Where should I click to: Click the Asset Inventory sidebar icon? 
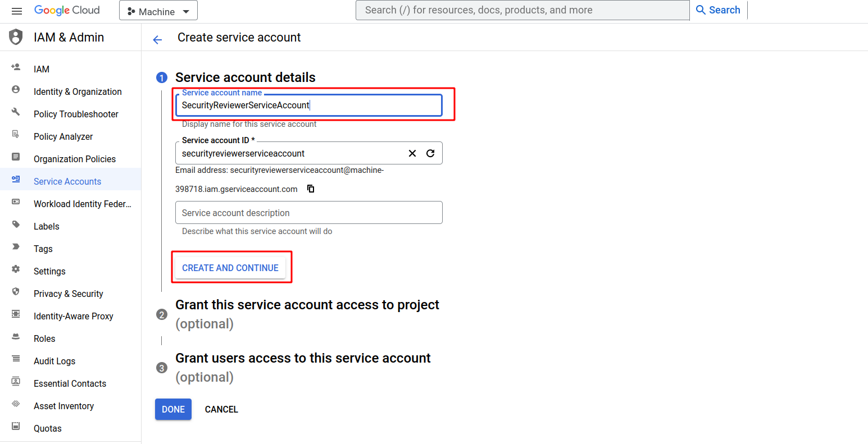click(15, 404)
